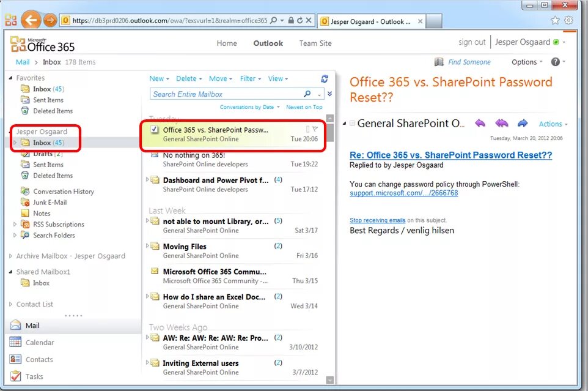
Task: Expand the Search Folders node
Action: click(x=15, y=236)
